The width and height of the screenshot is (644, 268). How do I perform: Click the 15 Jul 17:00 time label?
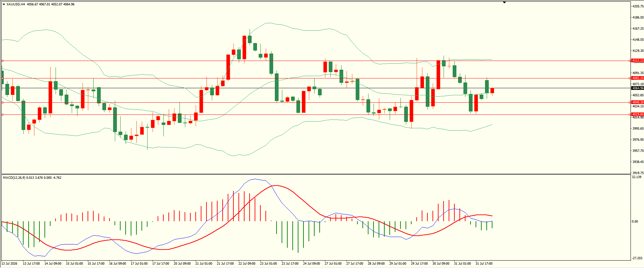(x=96, y=264)
